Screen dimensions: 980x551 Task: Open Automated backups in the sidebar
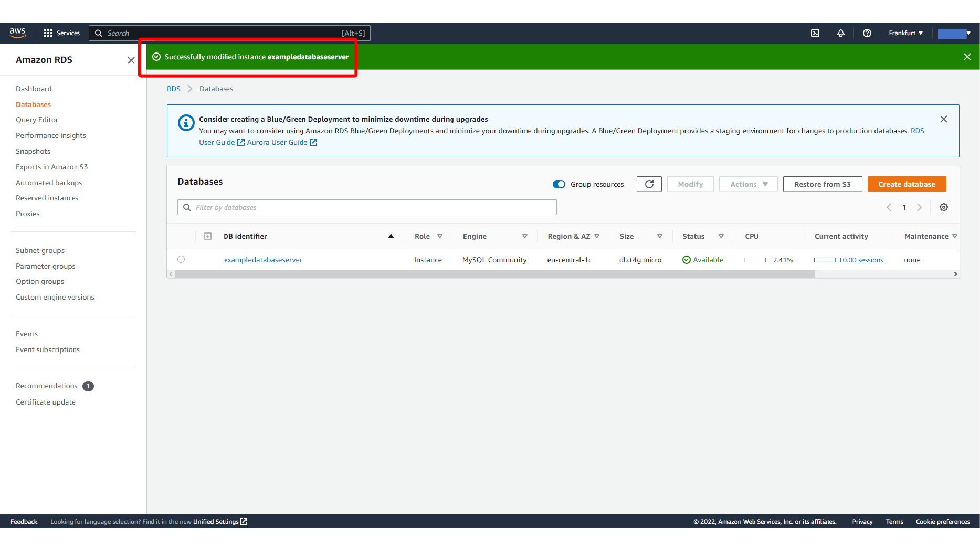coord(49,183)
